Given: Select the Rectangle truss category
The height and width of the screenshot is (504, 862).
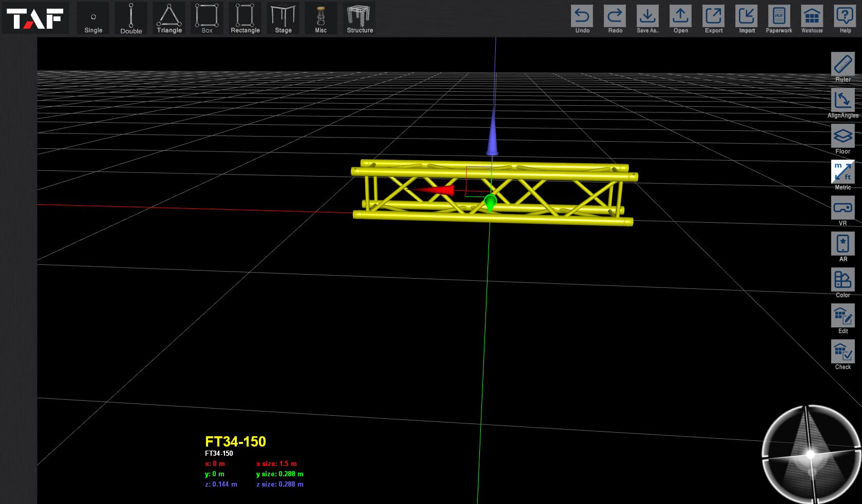Looking at the screenshot, I should (x=245, y=18).
